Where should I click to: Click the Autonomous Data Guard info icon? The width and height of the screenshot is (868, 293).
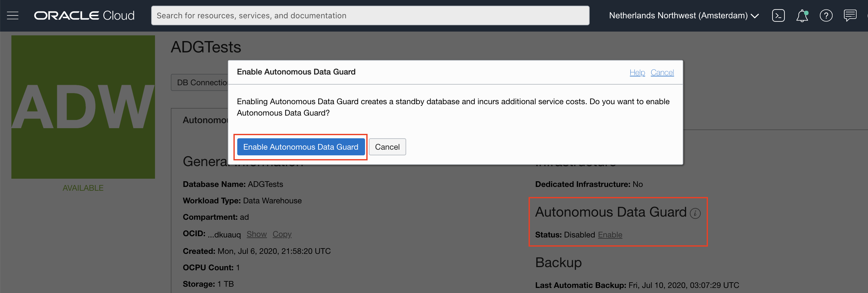695,213
